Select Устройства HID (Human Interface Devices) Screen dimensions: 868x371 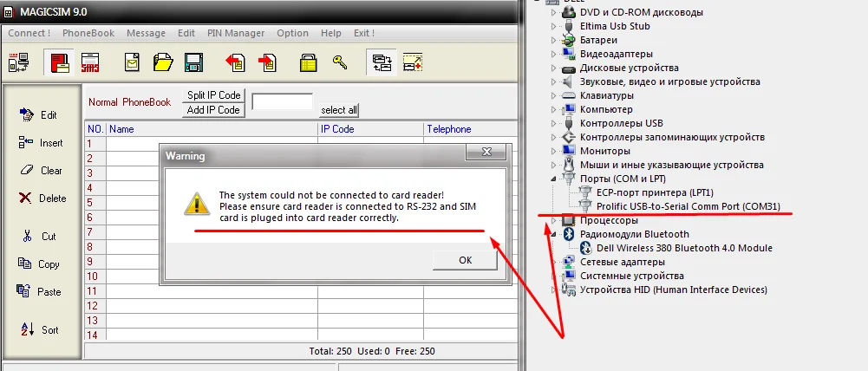point(673,290)
